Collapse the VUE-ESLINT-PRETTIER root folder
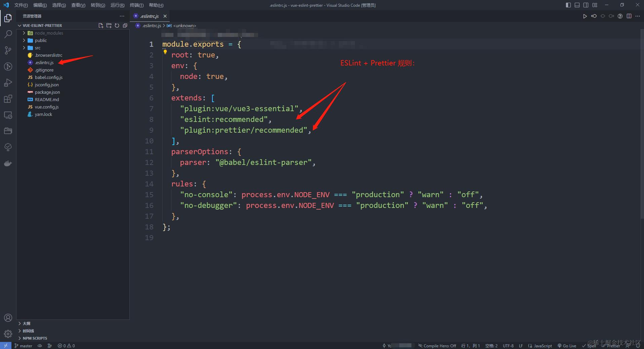Viewport: 644px width, 349px height. 19,26
